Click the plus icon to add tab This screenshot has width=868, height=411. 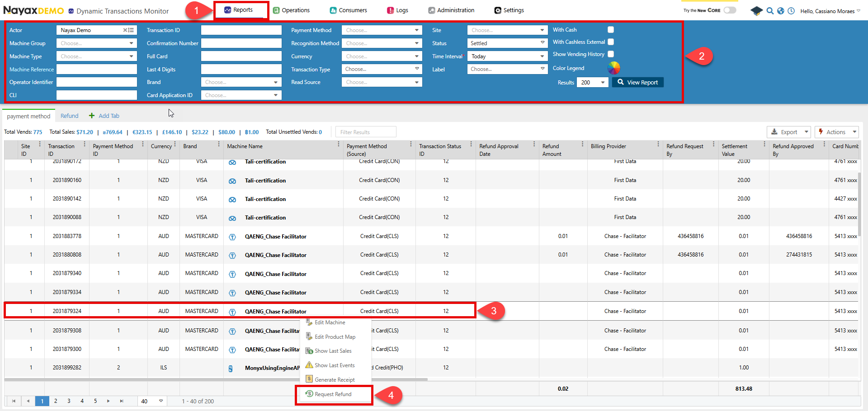pos(92,116)
